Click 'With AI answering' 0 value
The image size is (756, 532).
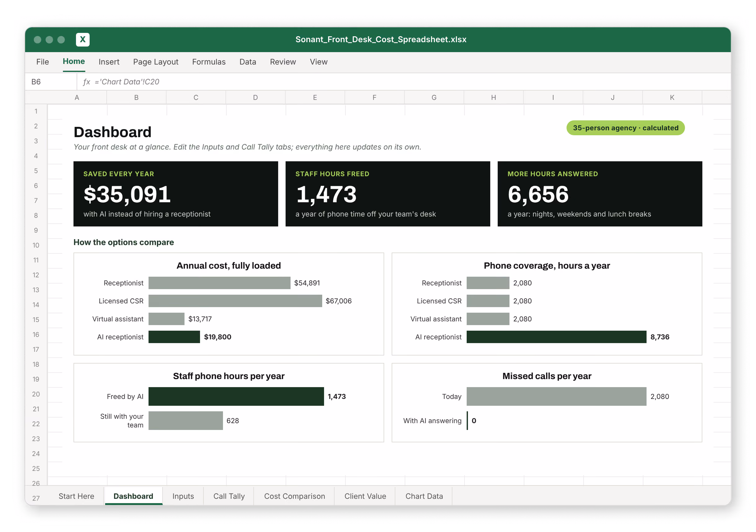pyautogui.click(x=474, y=420)
